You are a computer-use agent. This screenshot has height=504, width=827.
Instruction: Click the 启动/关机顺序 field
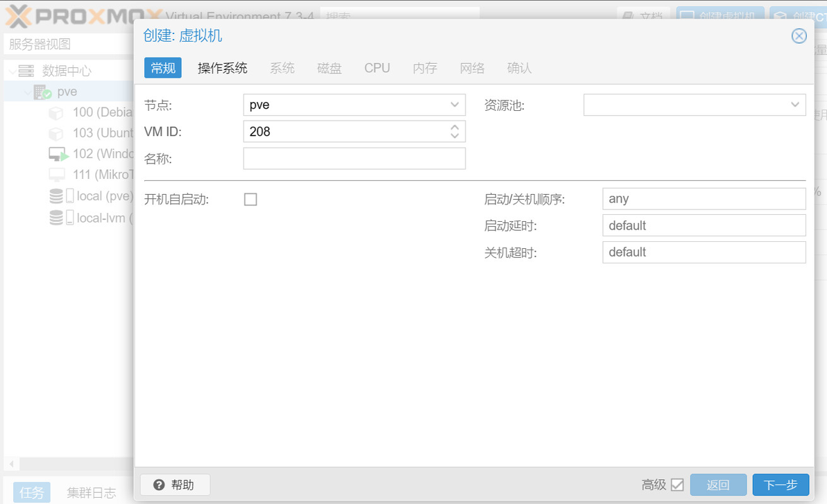coord(704,199)
